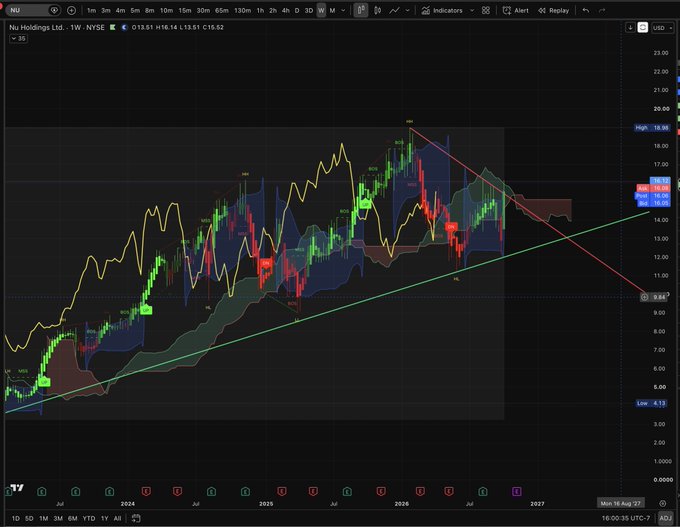This screenshot has width=680, height=527.
Task: Select the W weekly timeframe
Action: click(x=321, y=10)
